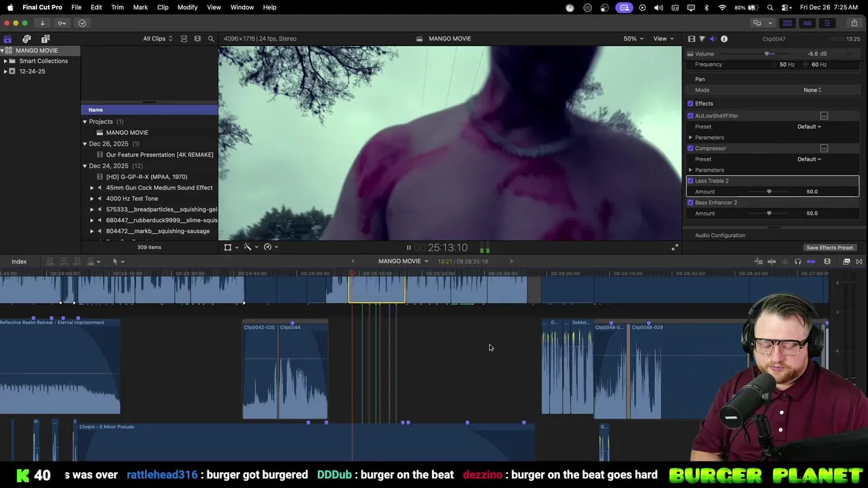Viewport: 868px width, 488px height.
Task: Open the All Clips filter dropdown
Action: point(157,39)
